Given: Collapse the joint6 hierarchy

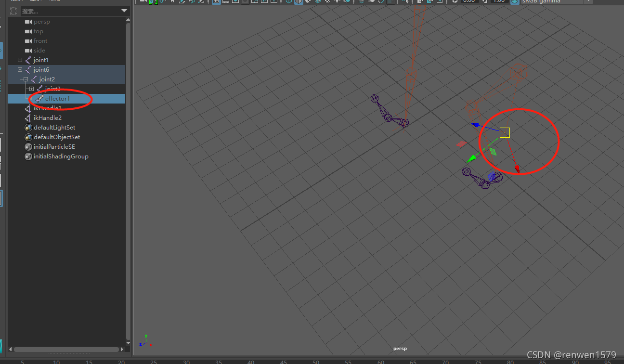Looking at the screenshot, I should pyautogui.click(x=20, y=70).
